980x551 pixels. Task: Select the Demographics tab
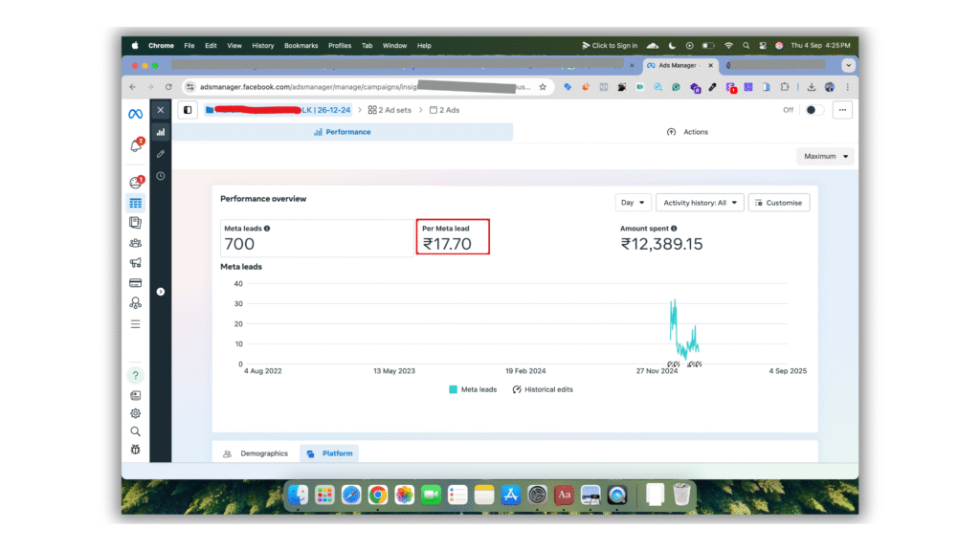click(x=256, y=453)
